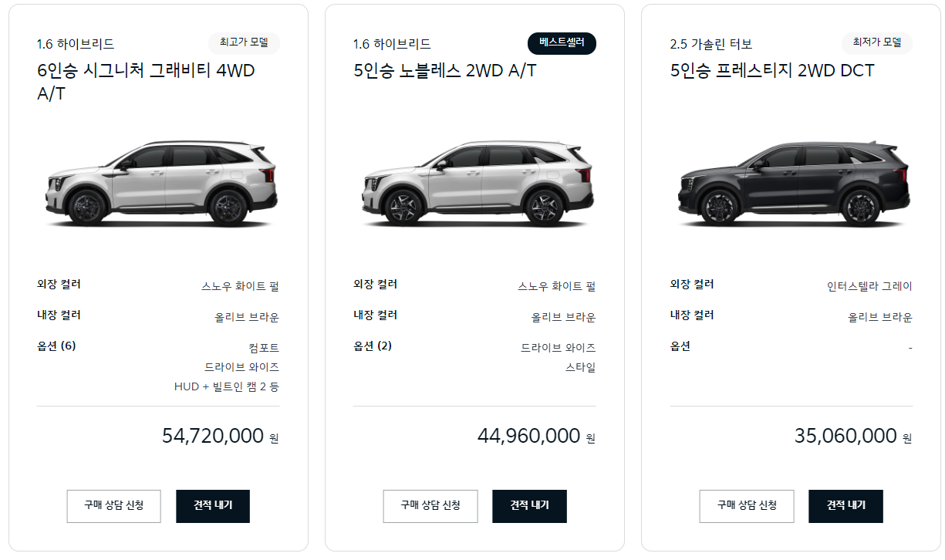Click 구매 상담 신청 for 시그니처 그래비티

pos(113,506)
